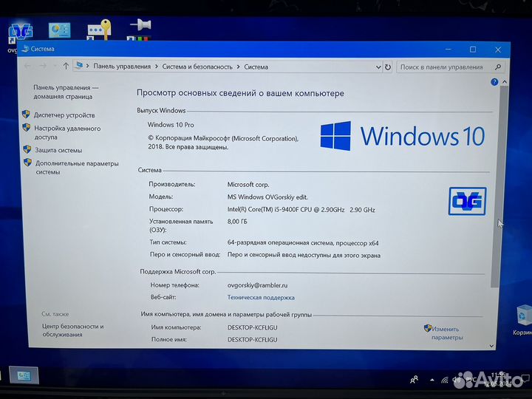Click the computer icon in the address bar
532x399 pixels.
[x=79, y=66]
